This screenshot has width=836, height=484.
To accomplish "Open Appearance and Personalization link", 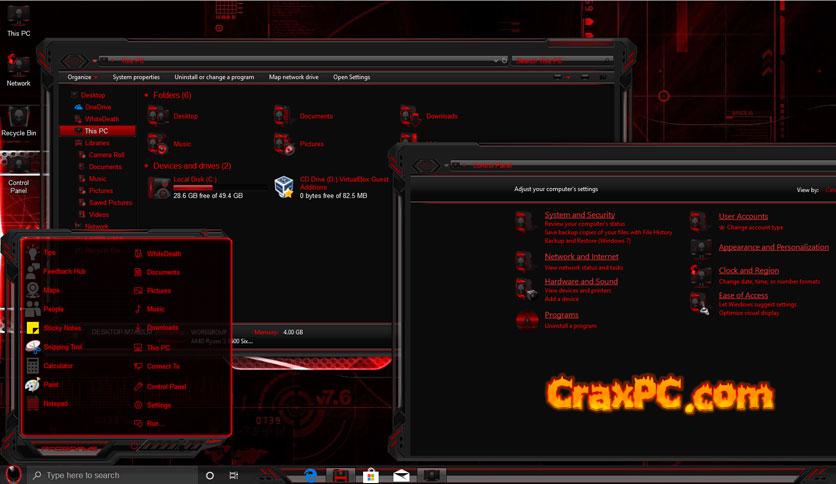I will tap(774, 247).
